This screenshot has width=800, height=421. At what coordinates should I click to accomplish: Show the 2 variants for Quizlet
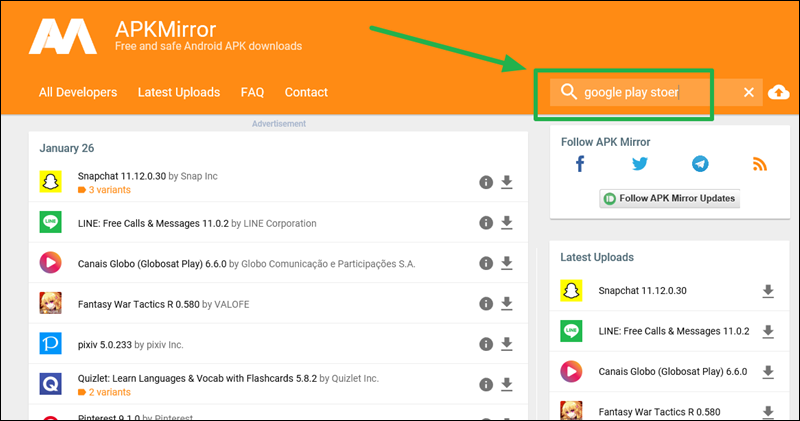pos(104,392)
